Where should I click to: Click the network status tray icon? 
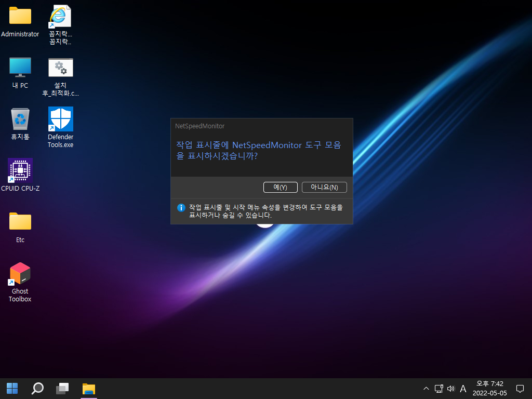438,389
